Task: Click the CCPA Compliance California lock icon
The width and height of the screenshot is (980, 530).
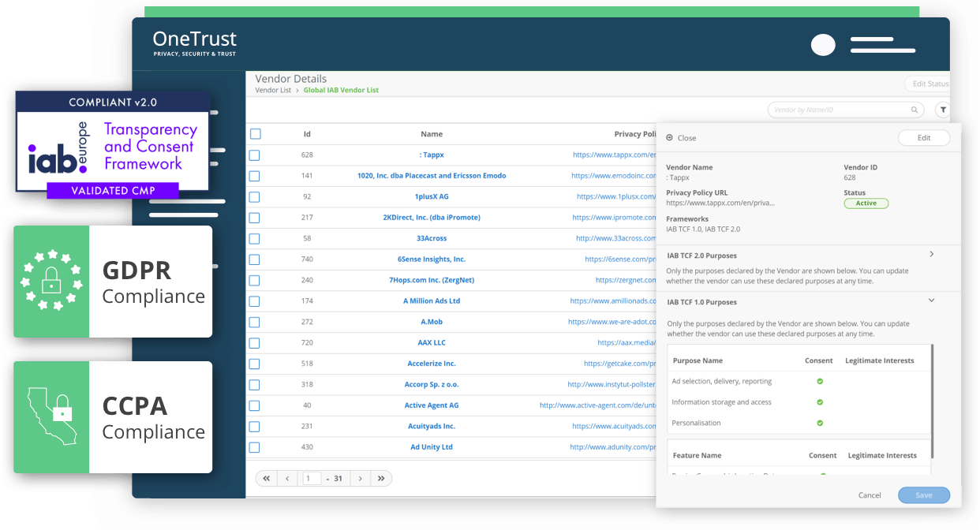Action: pos(51,417)
